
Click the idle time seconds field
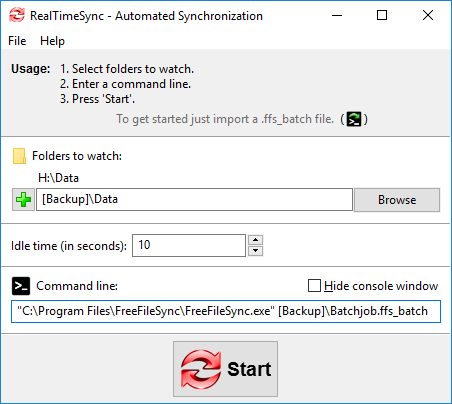(189, 245)
